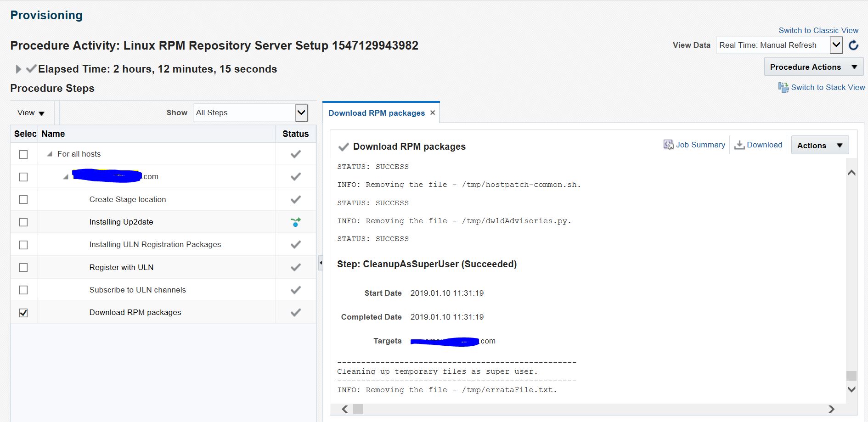Open the View menu in steps table
Screen dimensions: 868x422
point(31,113)
